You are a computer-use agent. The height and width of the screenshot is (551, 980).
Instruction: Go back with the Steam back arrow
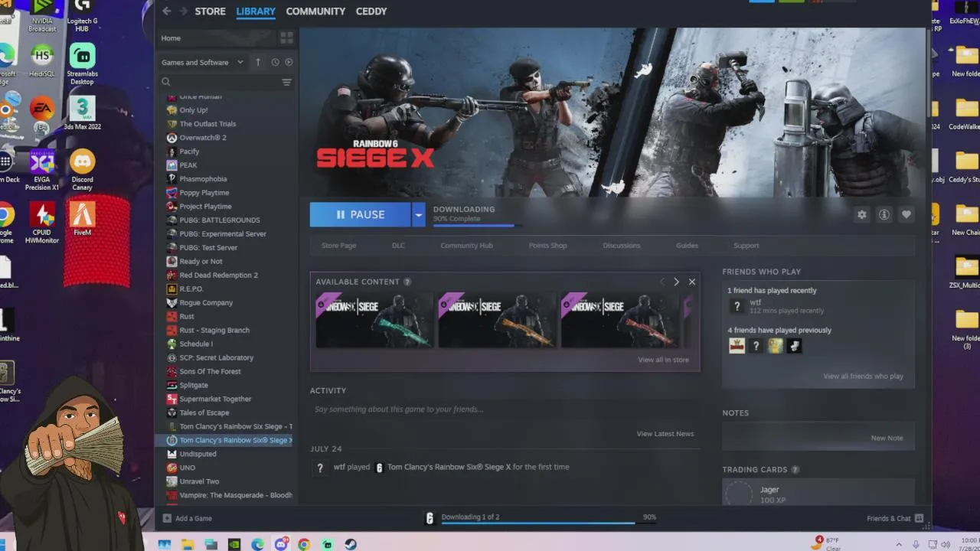point(166,11)
